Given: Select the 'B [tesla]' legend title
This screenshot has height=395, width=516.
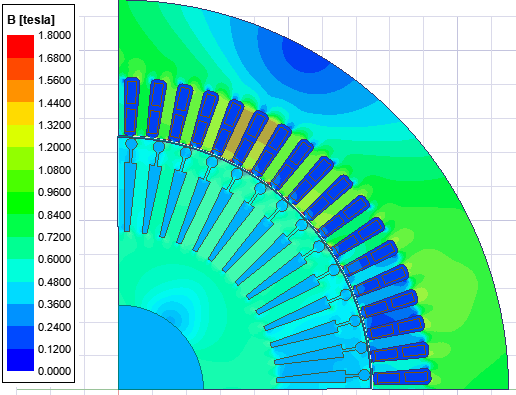Looking at the screenshot, I should [31, 20].
